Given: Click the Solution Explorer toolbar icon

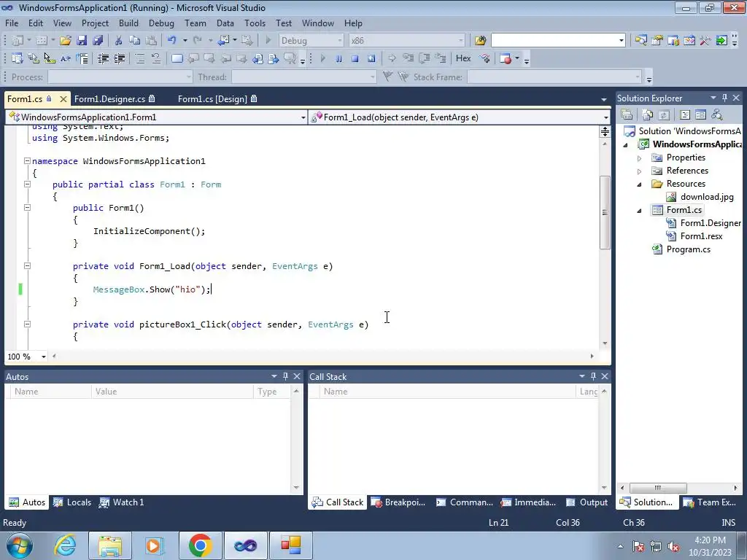Looking at the screenshot, I should [640, 41].
